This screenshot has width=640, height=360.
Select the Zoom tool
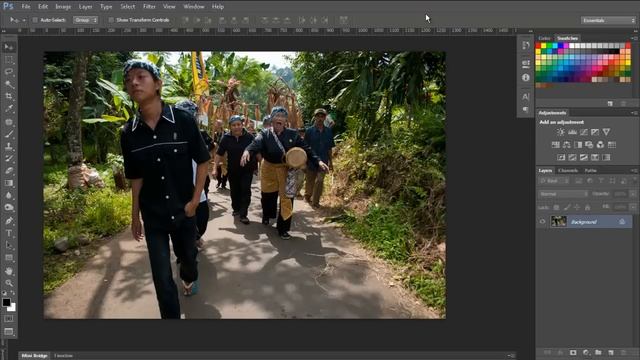pyautogui.click(x=9, y=283)
